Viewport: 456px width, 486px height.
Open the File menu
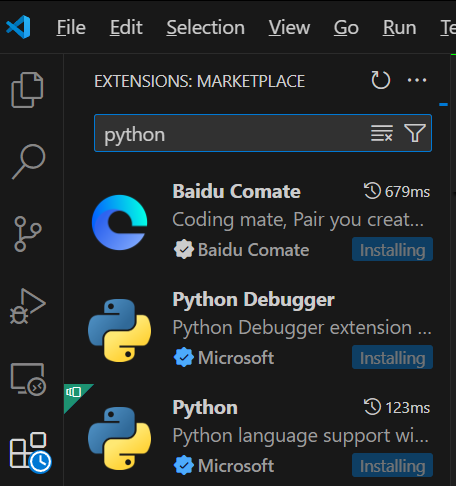[71, 27]
